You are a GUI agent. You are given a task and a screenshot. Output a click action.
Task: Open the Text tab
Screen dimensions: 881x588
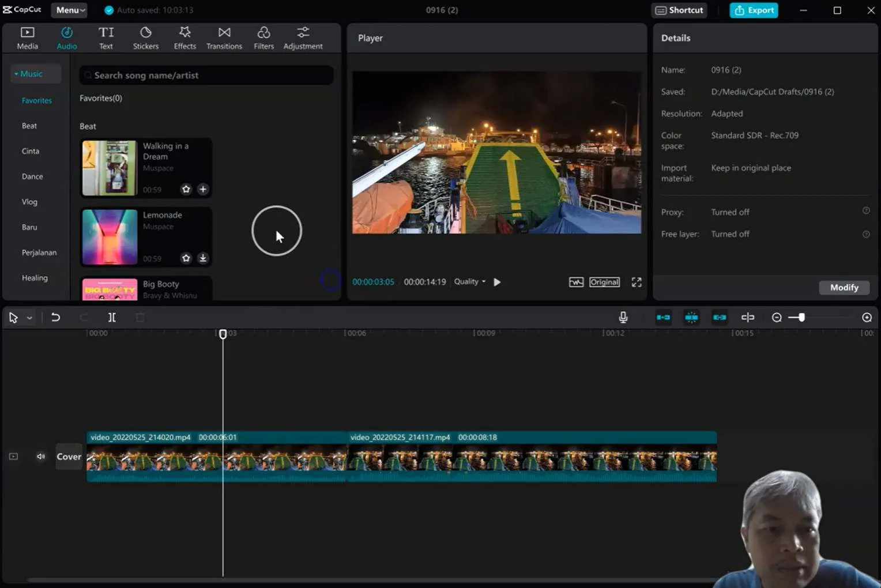[x=106, y=38]
